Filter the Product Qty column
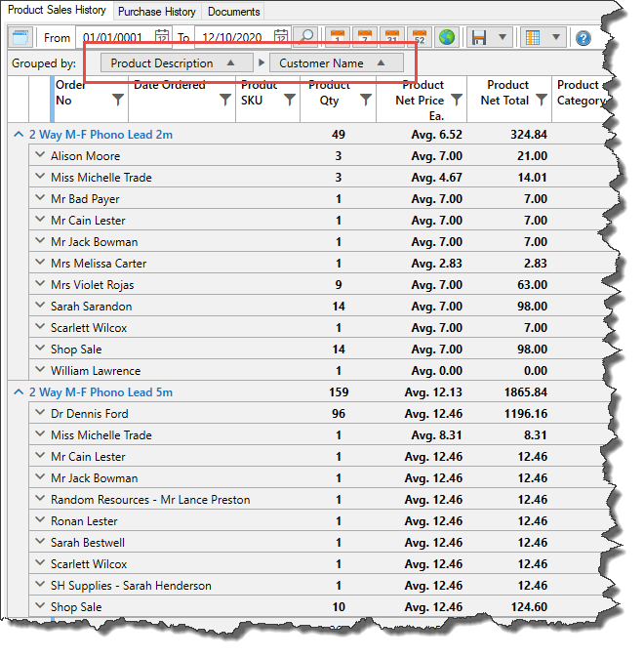This screenshot has height=658, width=644. 366,100
